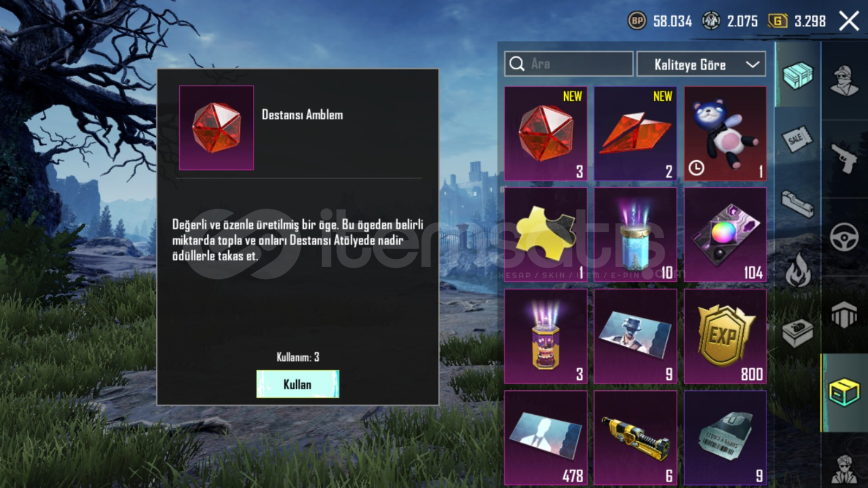This screenshot has width=868, height=488.
Task: Select the teddy bear timed item
Action: pos(725,134)
